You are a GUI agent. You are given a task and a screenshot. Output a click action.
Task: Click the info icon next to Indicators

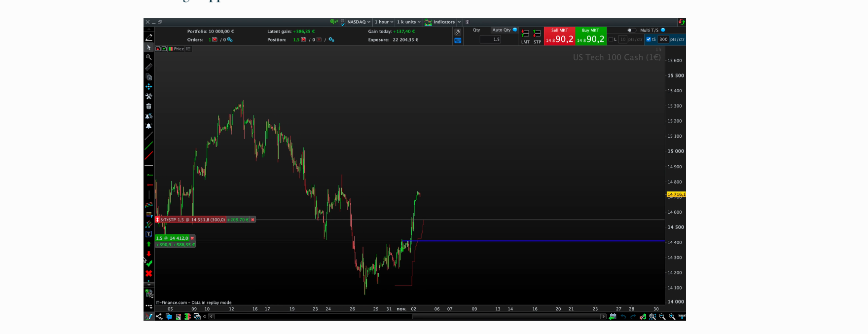click(467, 22)
